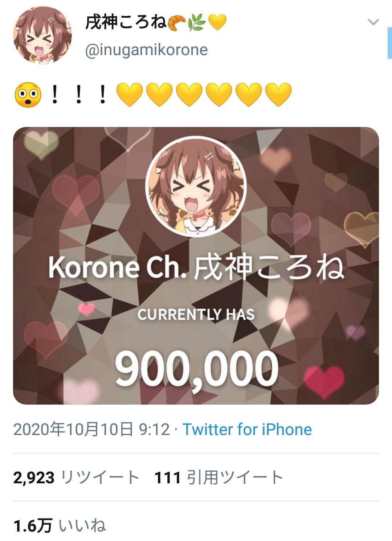Open the attached 900,000 subscriber image
The width and height of the screenshot is (392, 541).
[196, 266]
